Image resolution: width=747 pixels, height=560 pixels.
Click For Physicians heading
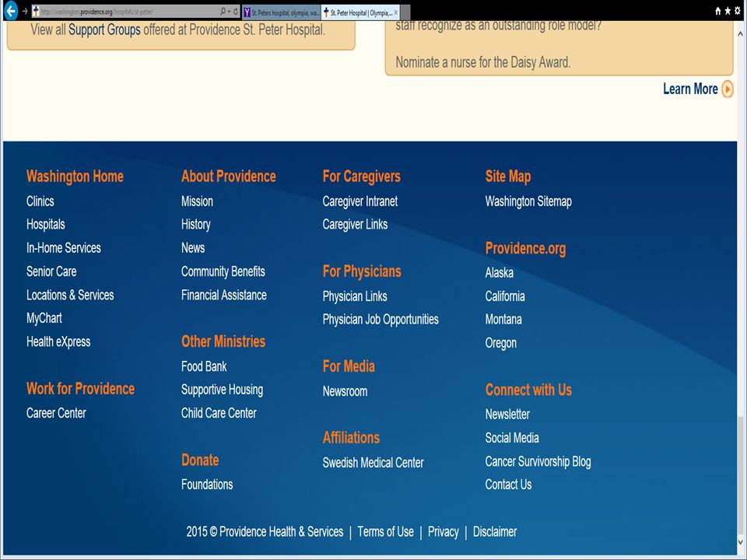[362, 272]
